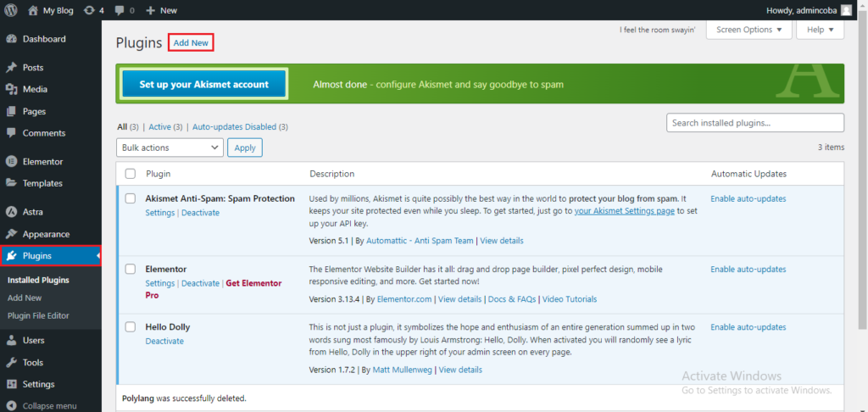Click the Pages icon in sidebar

(11, 111)
